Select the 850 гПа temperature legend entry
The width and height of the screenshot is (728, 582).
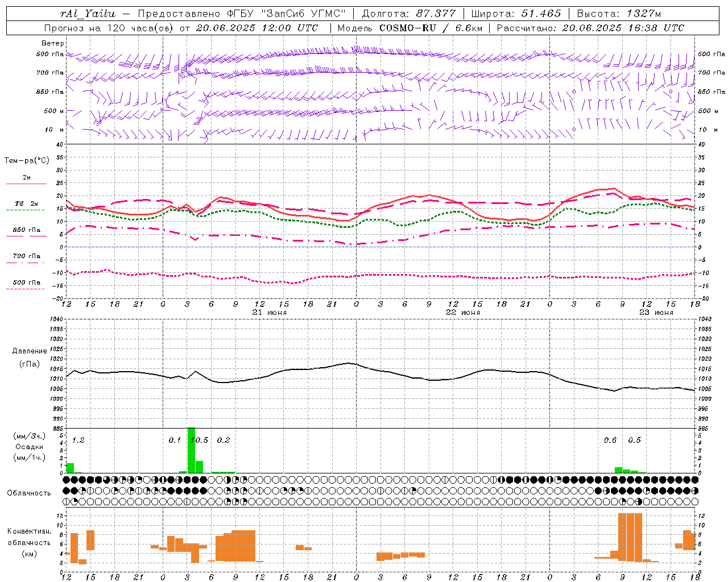tap(26, 230)
